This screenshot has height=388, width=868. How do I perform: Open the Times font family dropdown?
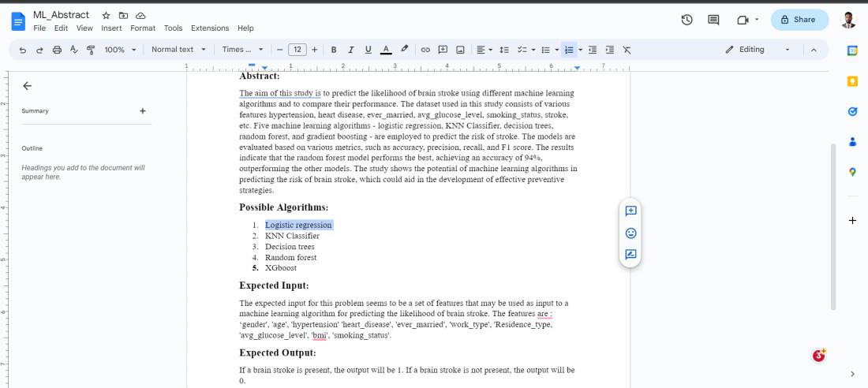(242, 49)
